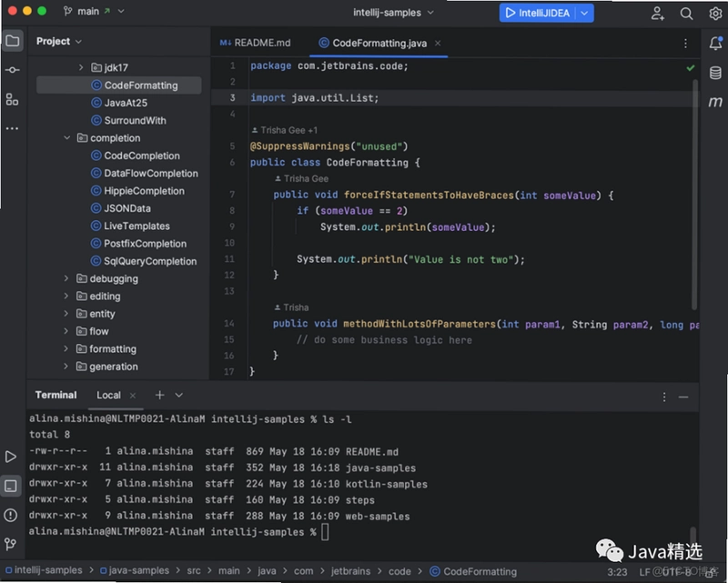Expand the flow folder
The width and height of the screenshot is (728, 583).
pyautogui.click(x=66, y=331)
